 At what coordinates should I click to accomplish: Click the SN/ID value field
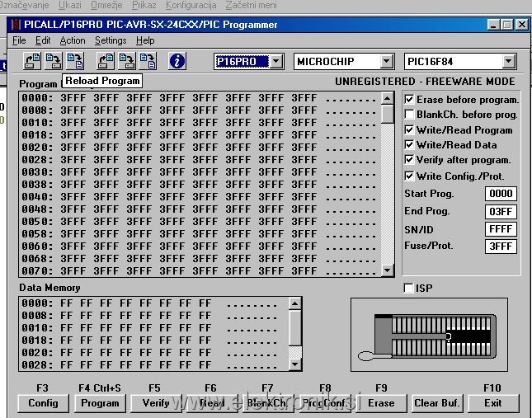pyautogui.click(x=501, y=229)
